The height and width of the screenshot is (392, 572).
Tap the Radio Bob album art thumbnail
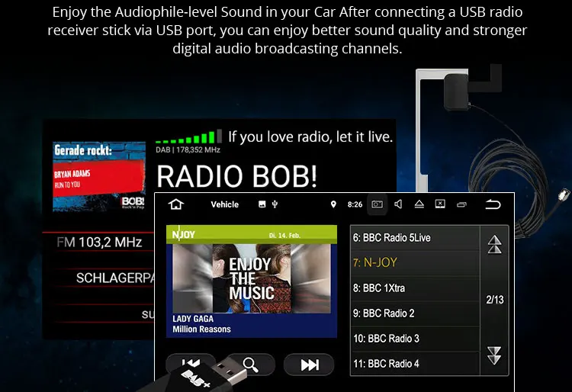point(99,176)
